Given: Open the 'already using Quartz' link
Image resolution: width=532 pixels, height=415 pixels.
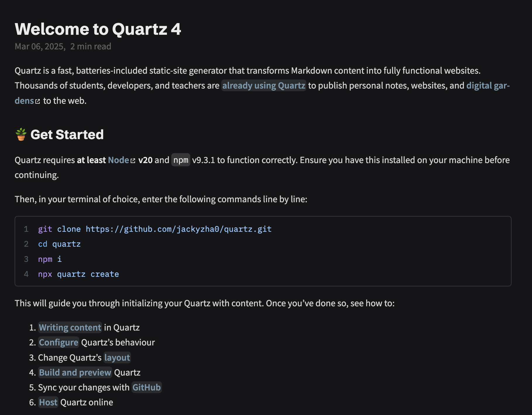Looking at the screenshot, I should tap(263, 86).
